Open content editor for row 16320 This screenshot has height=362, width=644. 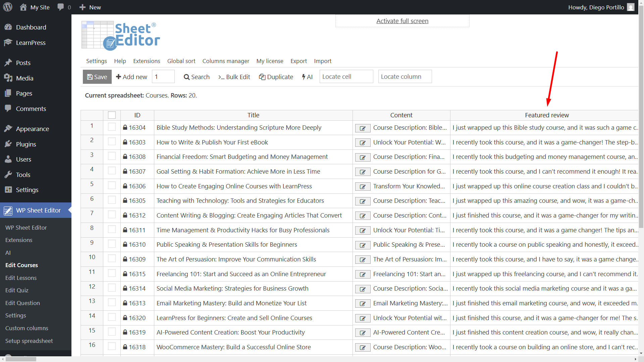363,318
